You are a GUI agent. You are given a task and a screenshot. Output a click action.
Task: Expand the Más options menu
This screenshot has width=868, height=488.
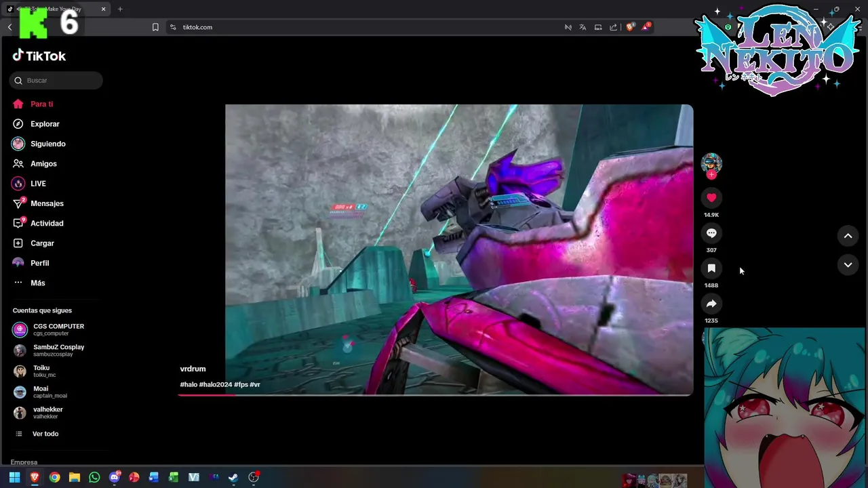click(x=29, y=283)
